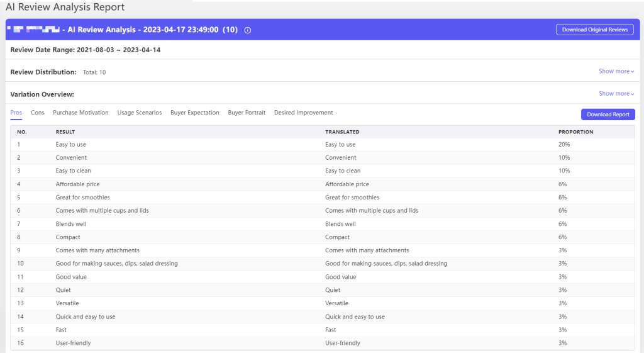644x353 pixels.
Task: Click the Review Date Range text
Action: tap(86, 50)
